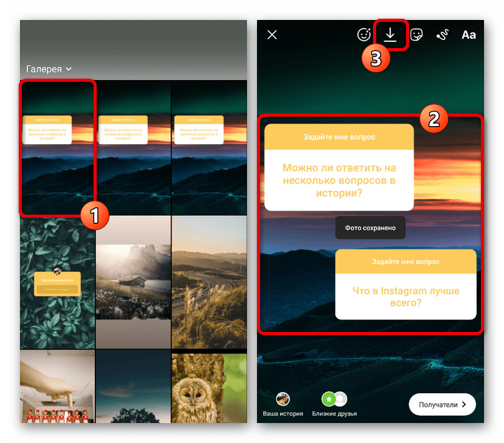Tap the question sticker about несколько вопросов
504x443 pixels.
[339, 167]
